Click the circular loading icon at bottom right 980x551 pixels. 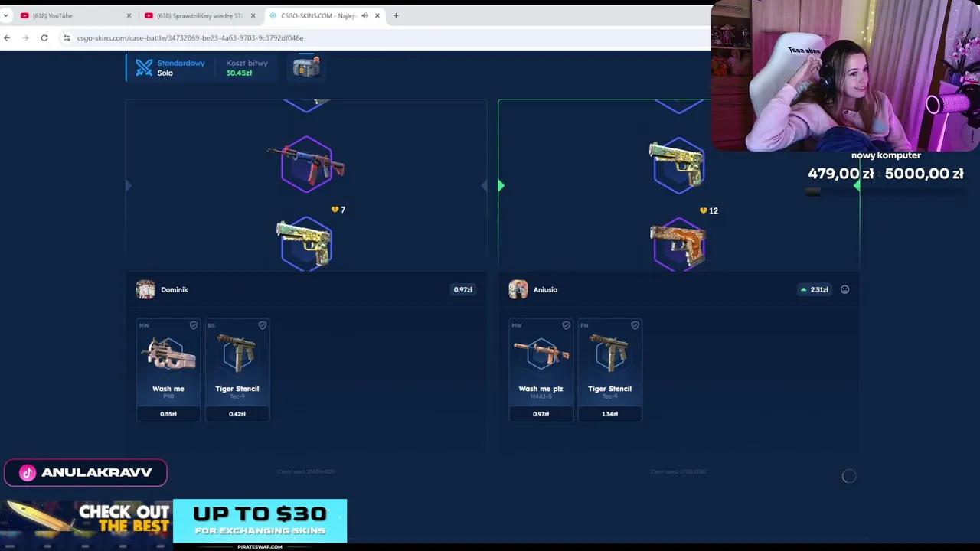(x=849, y=476)
